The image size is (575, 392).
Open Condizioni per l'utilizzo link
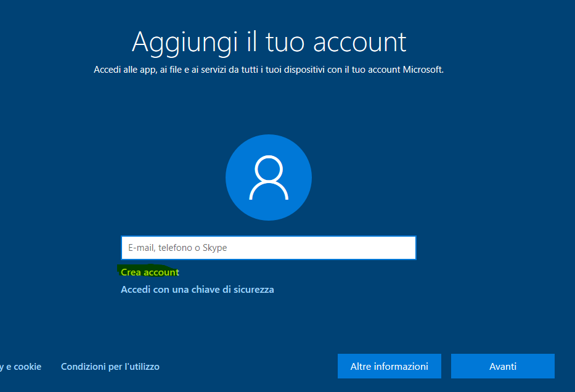coord(110,367)
